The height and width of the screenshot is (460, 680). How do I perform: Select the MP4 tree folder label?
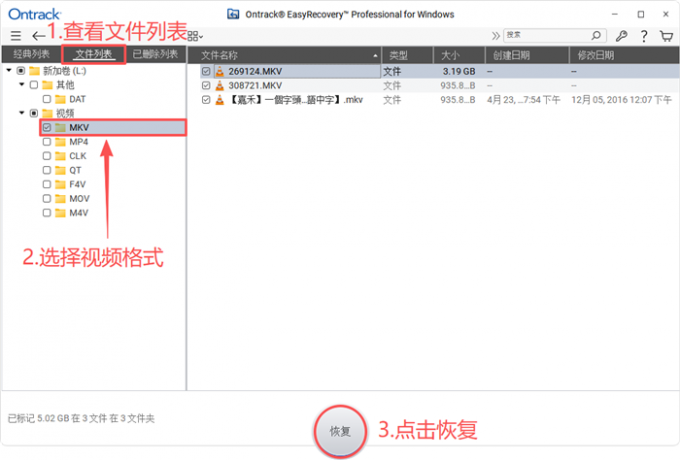click(79, 142)
